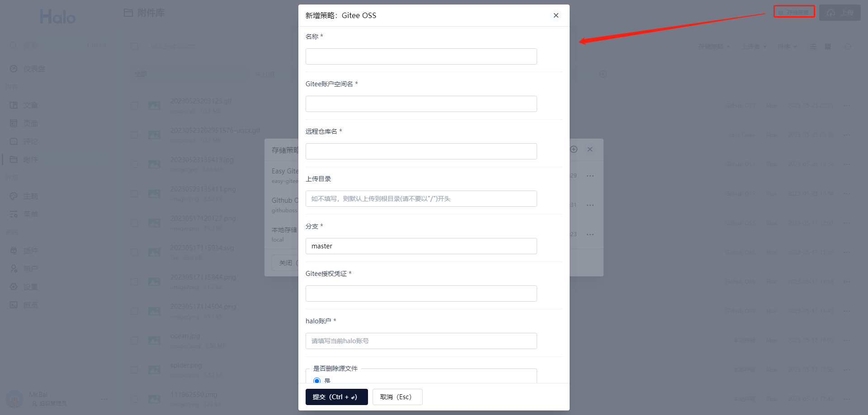Open the 排序 sort dropdown
This screenshot has height=415, width=868.
click(787, 47)
